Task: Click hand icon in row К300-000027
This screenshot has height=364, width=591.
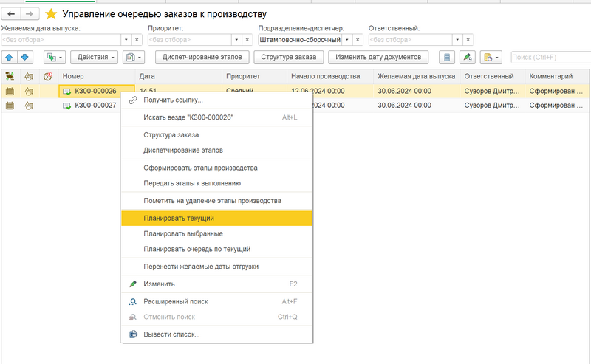Action: click(x=29, y=106)
